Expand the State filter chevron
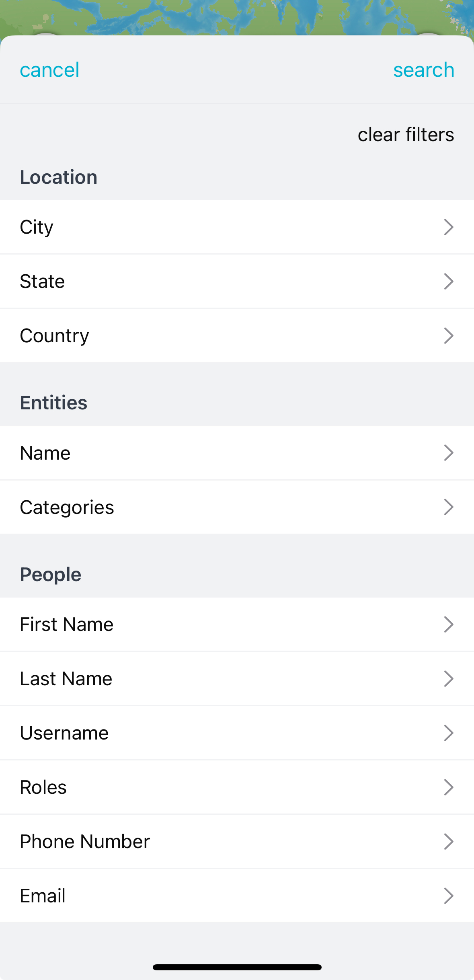This screenshot has width=474, height=980. click(448, 281)
